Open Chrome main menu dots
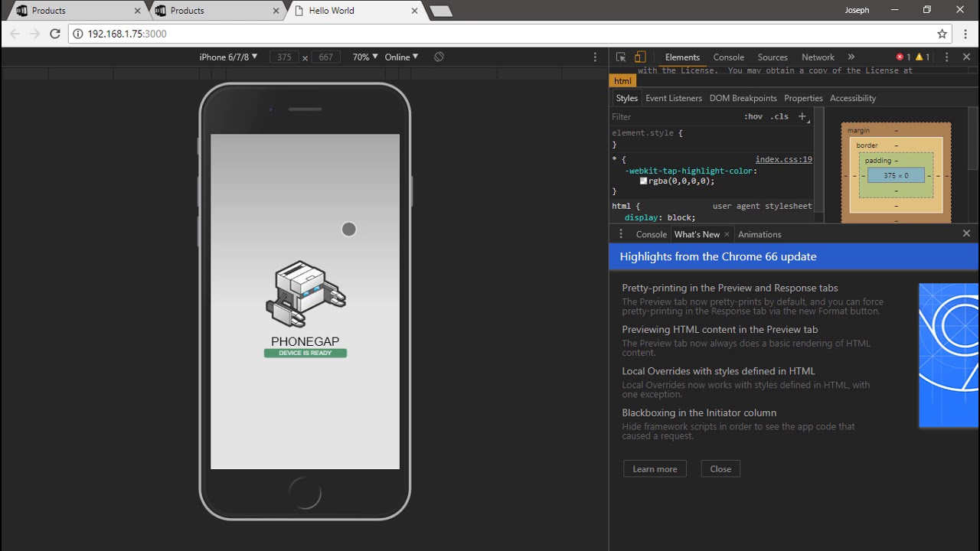Viewport: 980px width, 551px height. (x=965, y=34)
